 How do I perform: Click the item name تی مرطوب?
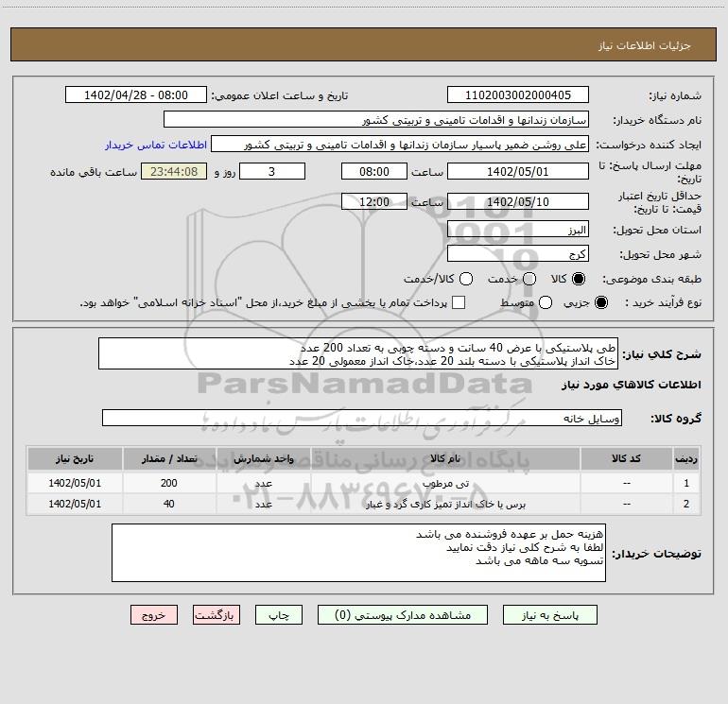coord(445,483)
